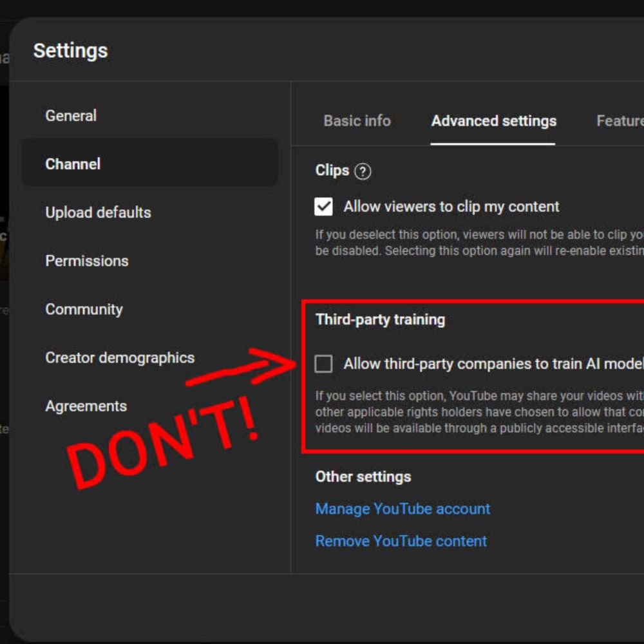The height and width of the screenshot is (644, 644).
Task: Follow the Manage YouTube account link
Action: pyautogui.click(x=402, y=509)
